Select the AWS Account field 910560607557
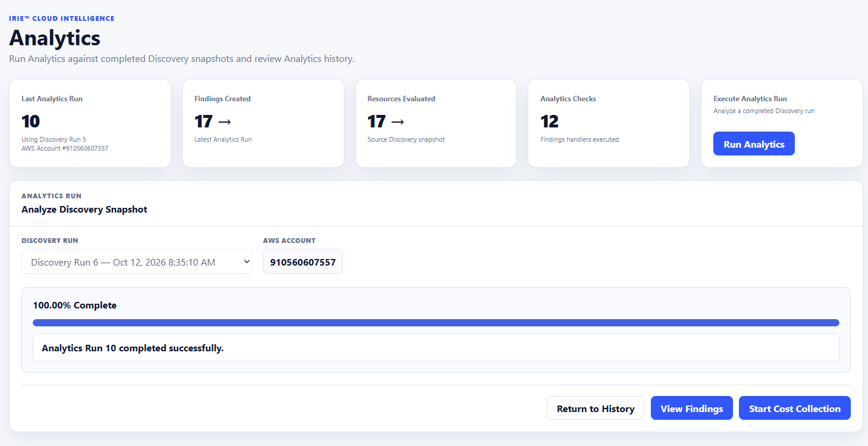The height and width of the screenshot is (446, 868). click(303, 261)
